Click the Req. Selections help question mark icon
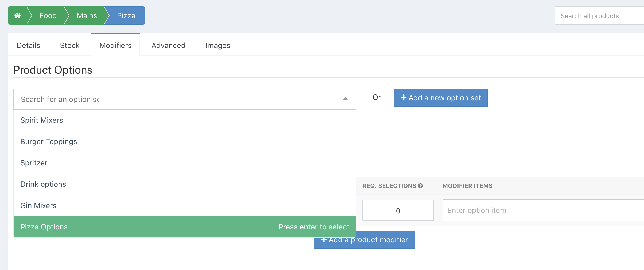The width and height of the screenshot is (644, 270). pos(420,186)
